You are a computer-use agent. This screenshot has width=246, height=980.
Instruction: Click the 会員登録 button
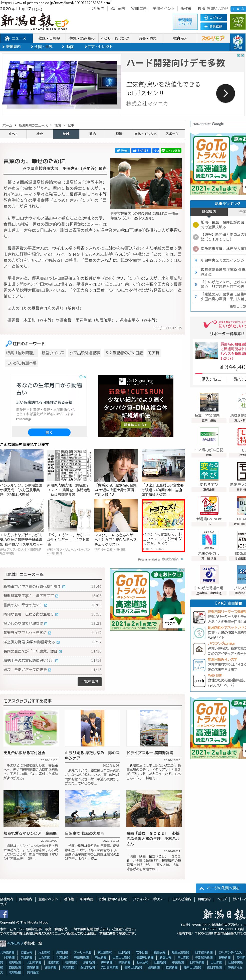[x=213, y=26]
